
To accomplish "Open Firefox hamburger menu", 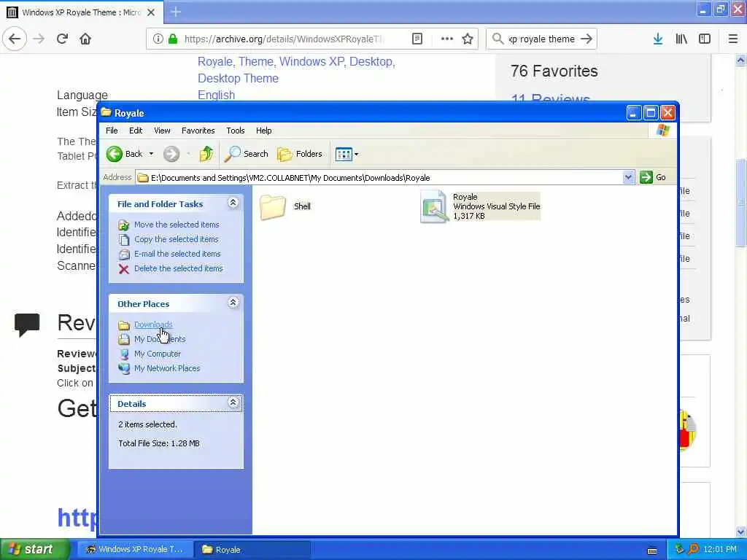I will pyautogui.click(x=733, y=39).
